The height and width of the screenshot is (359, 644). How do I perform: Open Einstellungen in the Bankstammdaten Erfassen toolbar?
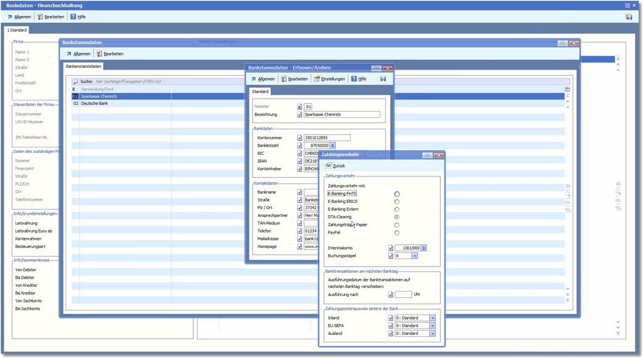pyautogui.click(x=329, y=79)
